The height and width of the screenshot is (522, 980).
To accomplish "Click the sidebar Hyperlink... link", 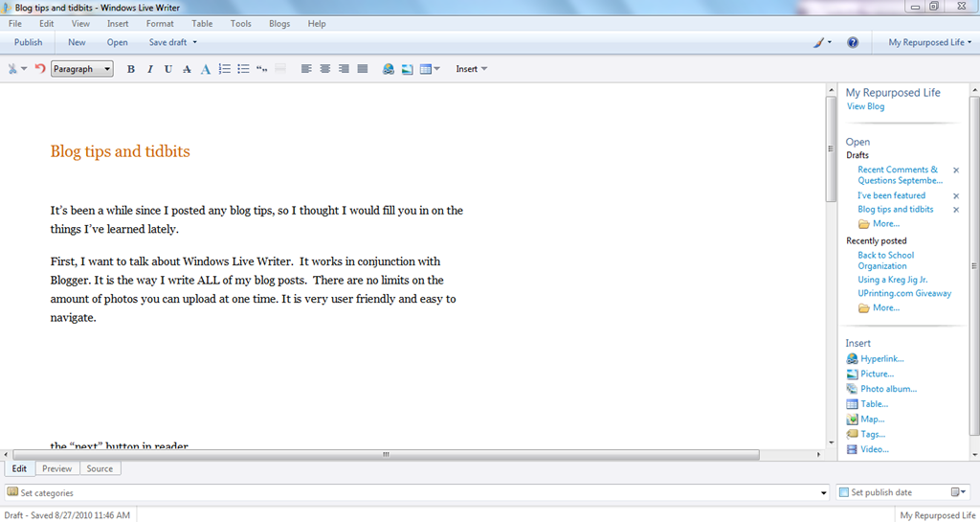I will click(x=881, y=359).
